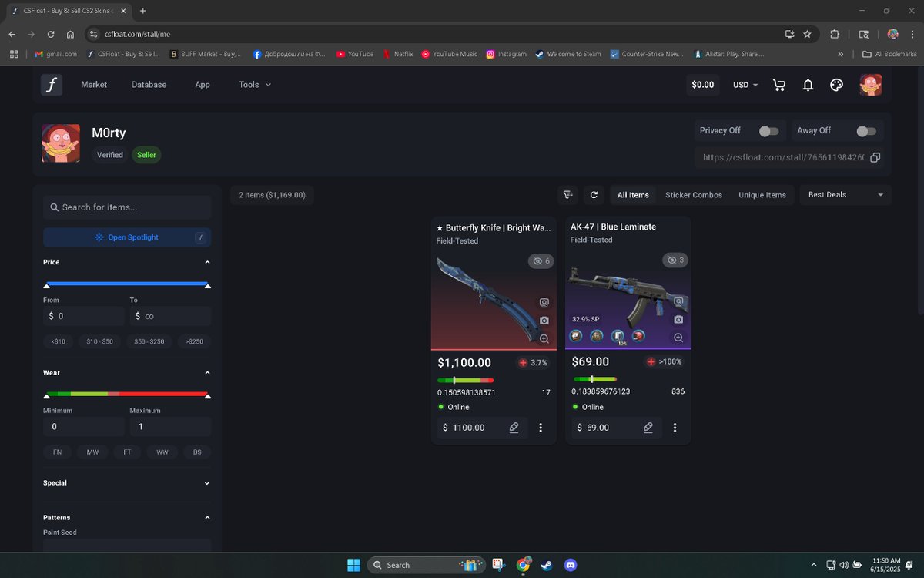Switch to the Sticker Combos tab
The width and height of the screenshot is (924, 578).
[694, 195]
